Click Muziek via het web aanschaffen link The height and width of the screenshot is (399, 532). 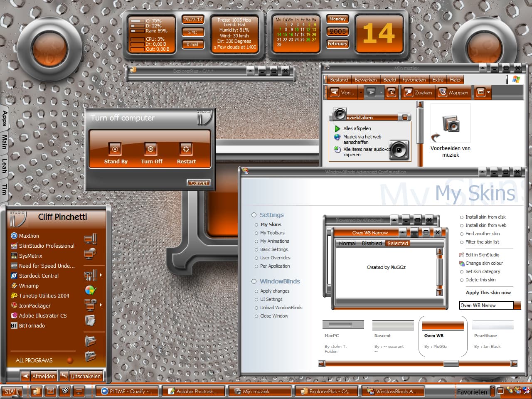point(362,139)
